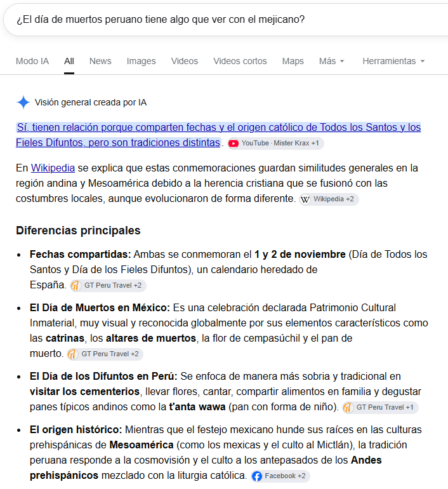Click the bold text 'El origen histórico:'
Viewport: 448px width, 489px height.
pyautogui.click(x=76, y=430)
